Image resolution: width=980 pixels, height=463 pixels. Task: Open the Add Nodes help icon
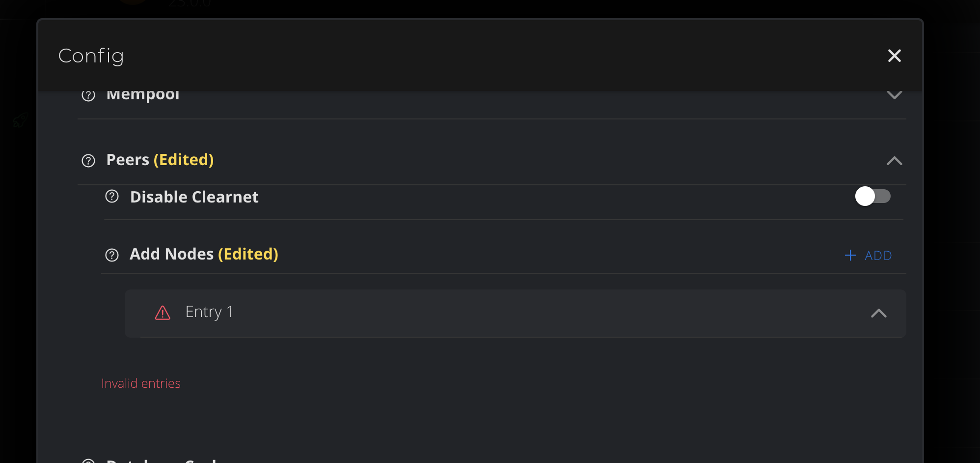click(111, 255)
